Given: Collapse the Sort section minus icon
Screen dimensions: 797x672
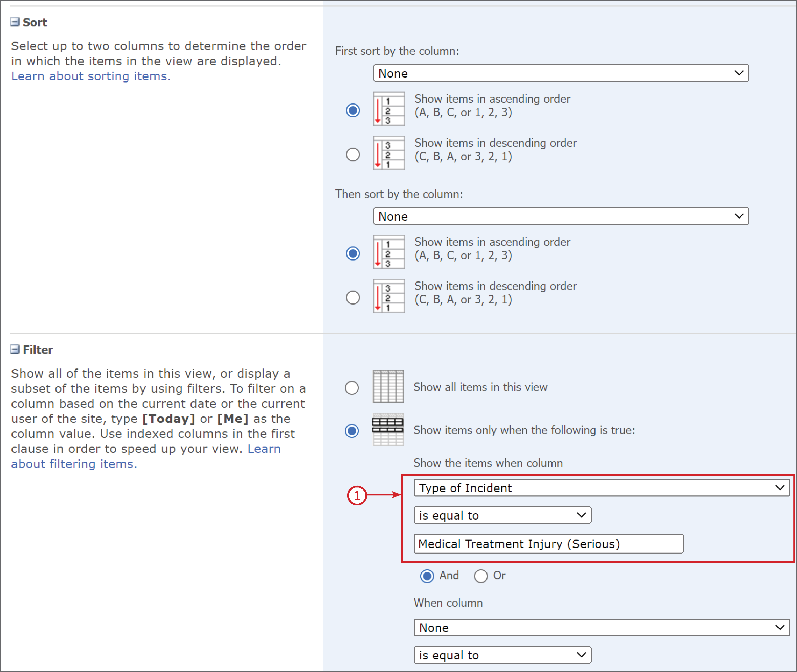Looking at the screenshot, I should point(14,22).
